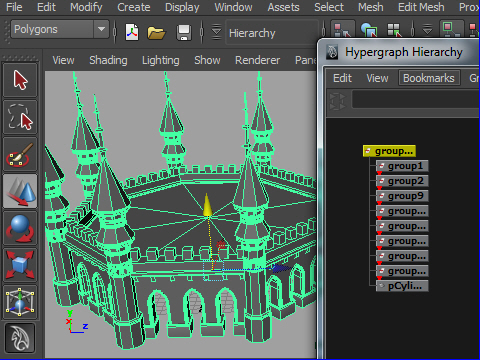480x360 pixels.
Task: Select the group1 node in Hypergraph
Action: coord(402,166)
